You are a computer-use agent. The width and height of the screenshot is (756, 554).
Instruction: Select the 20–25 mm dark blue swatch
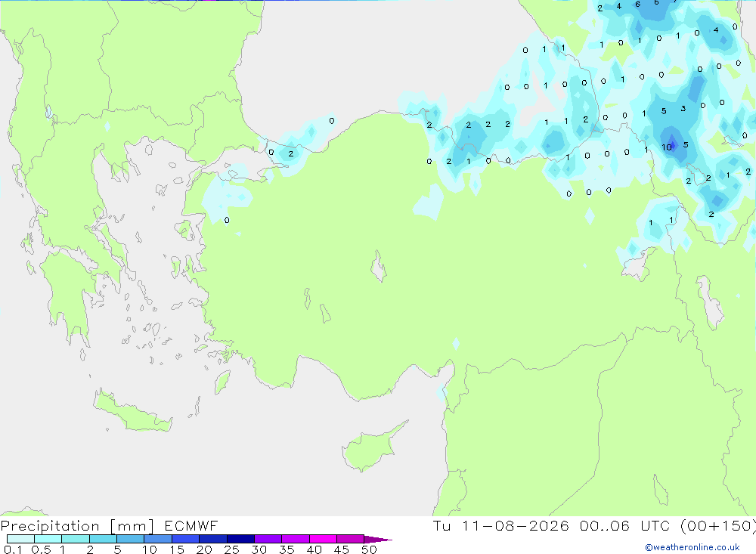tap(212, 539)
